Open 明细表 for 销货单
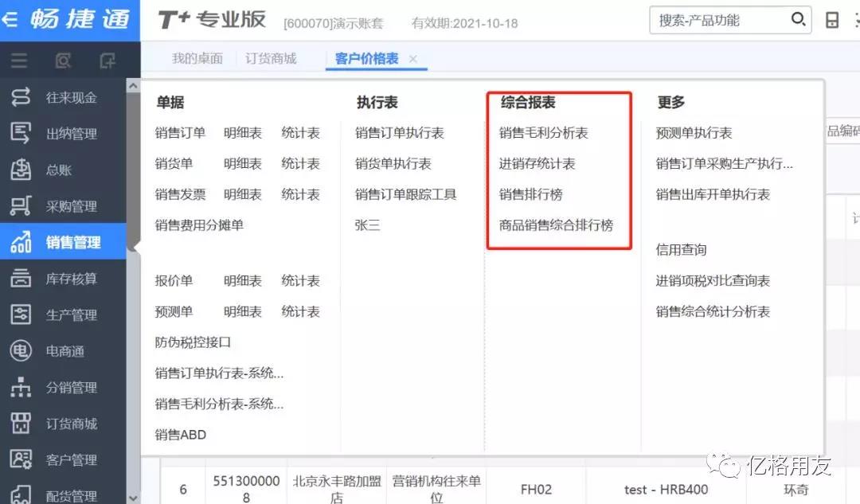860x504 pixels. [242, 163]
